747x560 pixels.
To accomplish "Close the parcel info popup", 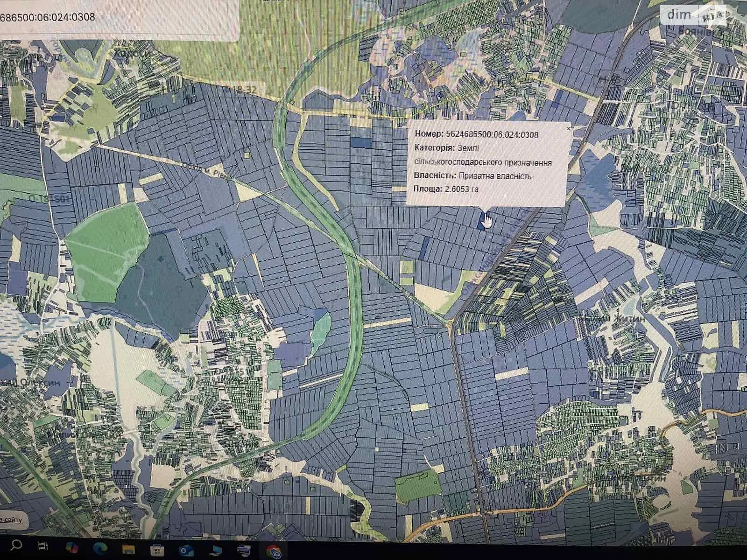I will (x=568, y=127).
